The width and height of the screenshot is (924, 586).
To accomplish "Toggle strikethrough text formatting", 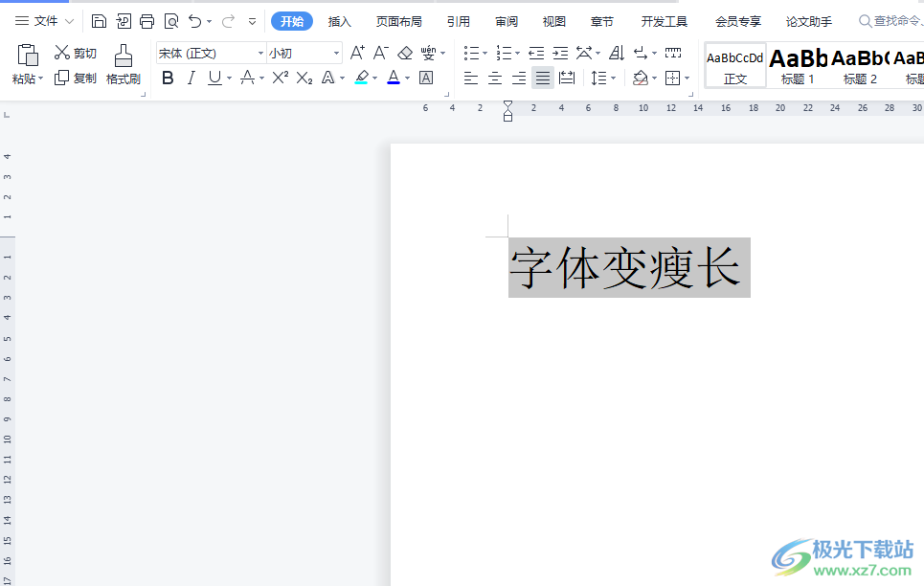I will pyautogui.click(x=247, y=78).
